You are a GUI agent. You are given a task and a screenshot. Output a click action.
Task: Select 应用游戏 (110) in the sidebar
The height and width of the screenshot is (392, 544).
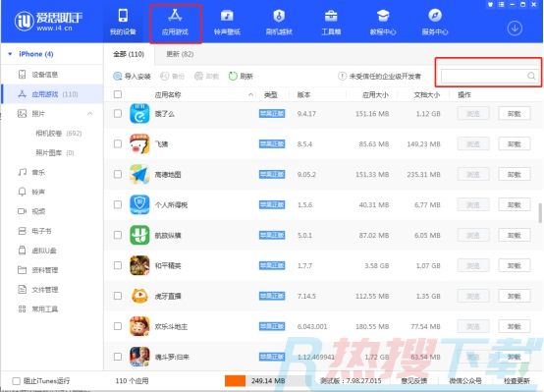(x=52, y=94)
